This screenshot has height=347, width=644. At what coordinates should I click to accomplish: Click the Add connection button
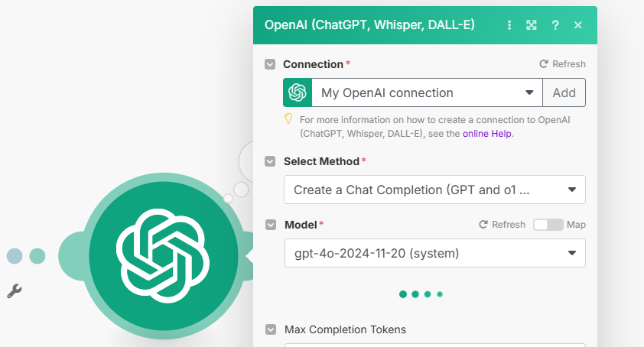[x=564, y=92]
